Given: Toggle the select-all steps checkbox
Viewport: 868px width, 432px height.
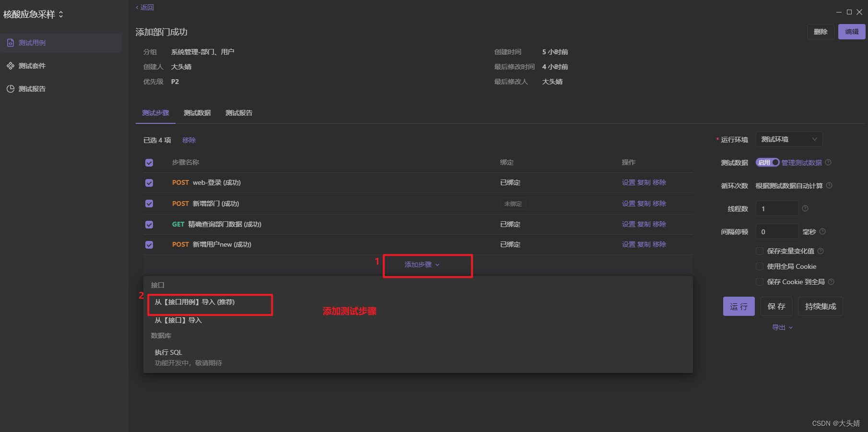Looking at the screenshot, I should [149, 163].
